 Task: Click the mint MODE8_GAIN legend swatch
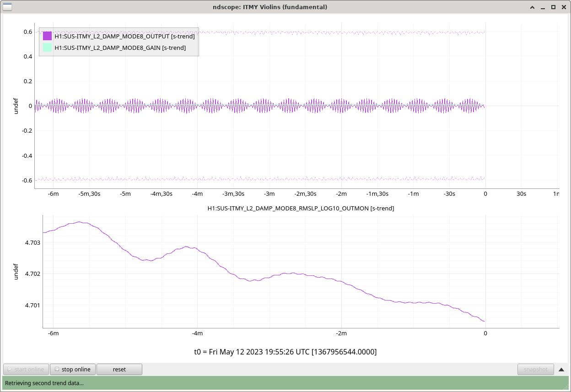pyautogui.click(x=47, y=48)
